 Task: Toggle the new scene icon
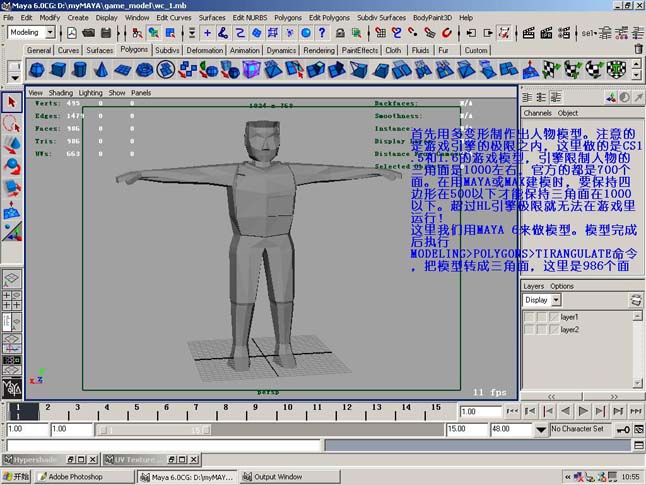(72, 33)
